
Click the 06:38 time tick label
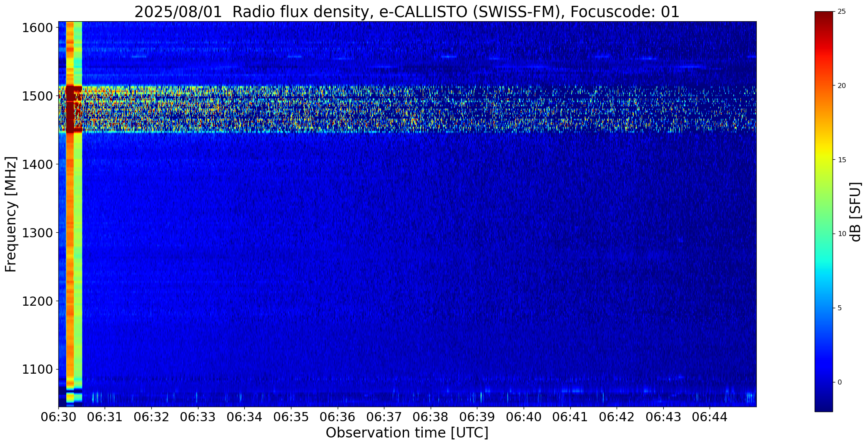point(431,417)
